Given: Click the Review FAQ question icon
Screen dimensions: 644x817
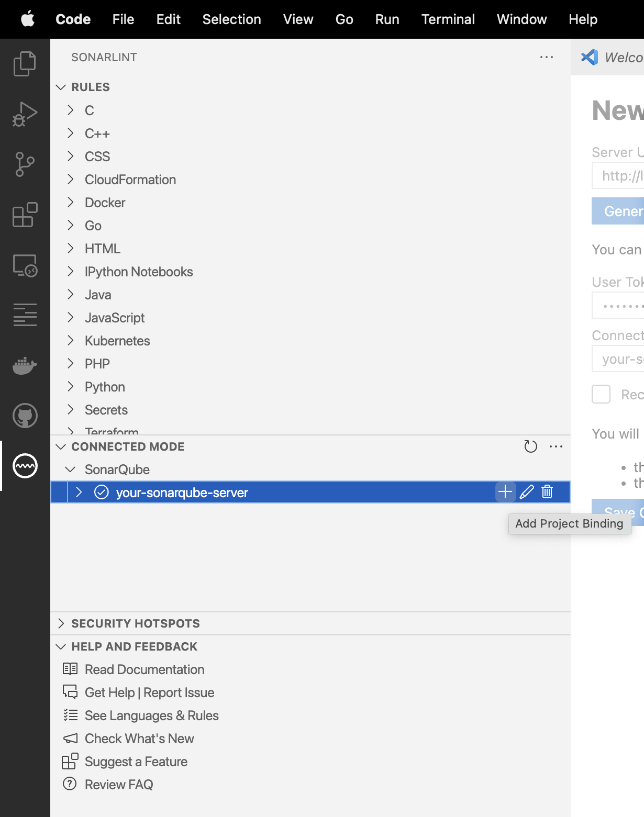Looking at the screenshot, I should coord(70,784).
